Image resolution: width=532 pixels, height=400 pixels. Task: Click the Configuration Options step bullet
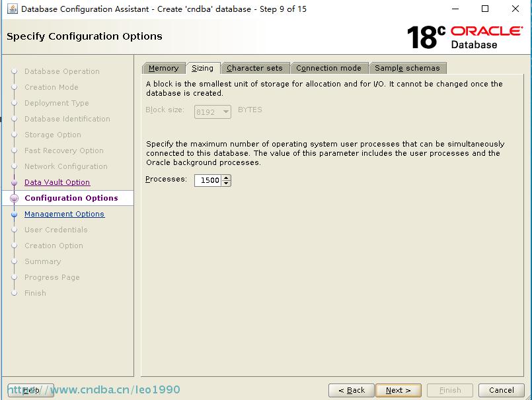point(15,198)
